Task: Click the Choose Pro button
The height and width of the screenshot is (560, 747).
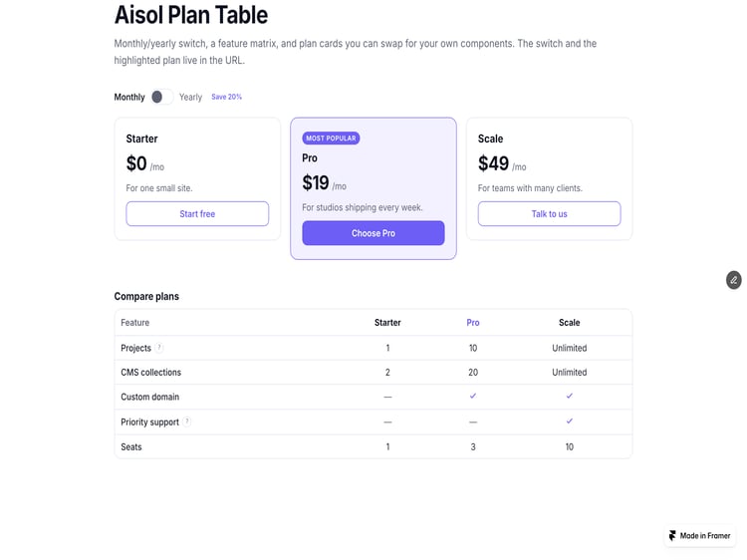Action: [373, 233]
